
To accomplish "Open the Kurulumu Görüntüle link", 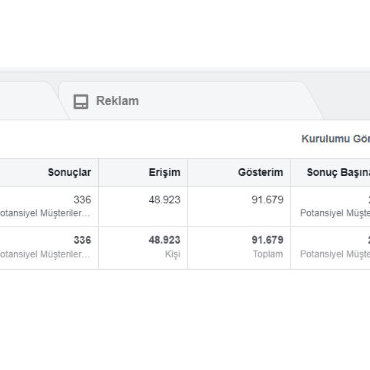I will [336, 139].
